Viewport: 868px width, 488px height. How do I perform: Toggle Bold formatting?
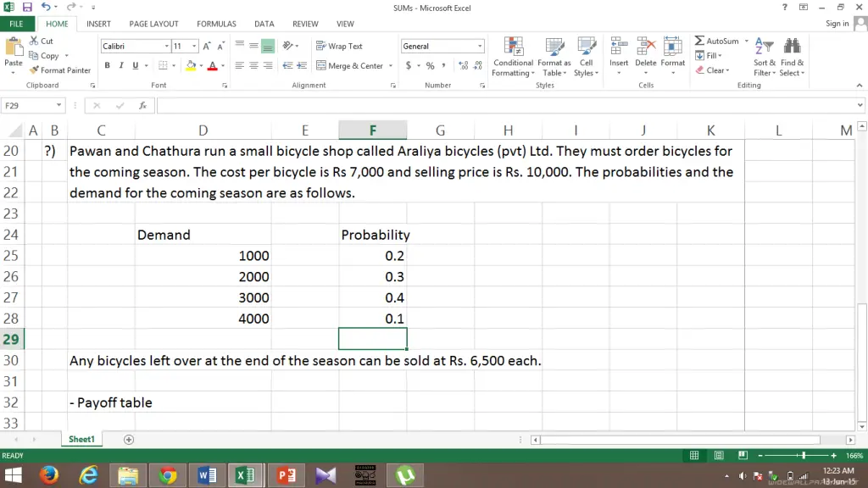107,65
